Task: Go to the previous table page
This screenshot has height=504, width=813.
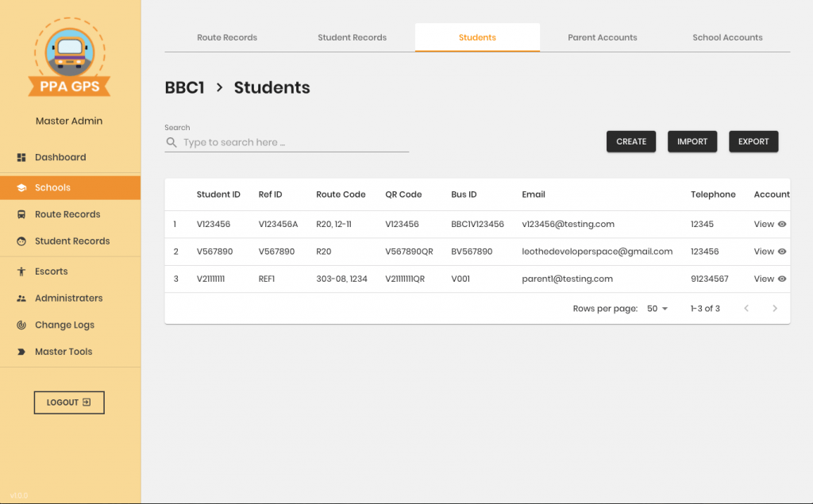Action: point(746,309)
